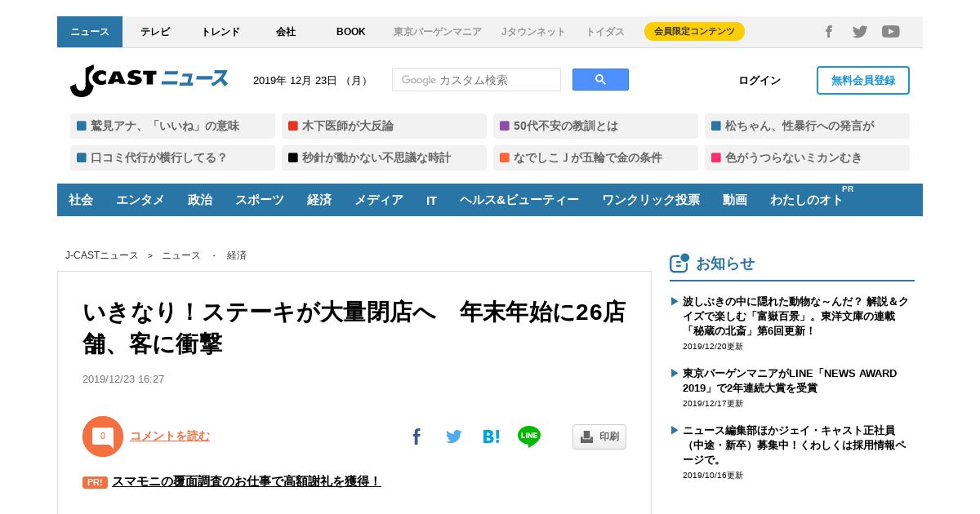Open ヘルス&ビューティー category
The image size is (980, 514).
tap(519, 200)
